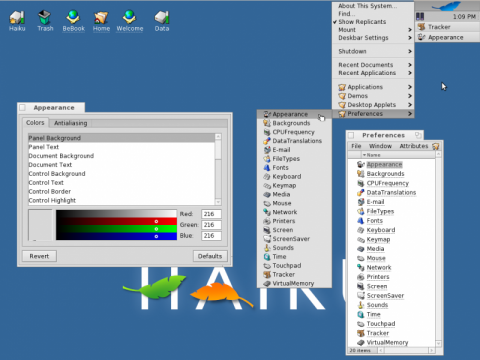Select Document Background in the color list
The image size is (480, 360).
122,156
